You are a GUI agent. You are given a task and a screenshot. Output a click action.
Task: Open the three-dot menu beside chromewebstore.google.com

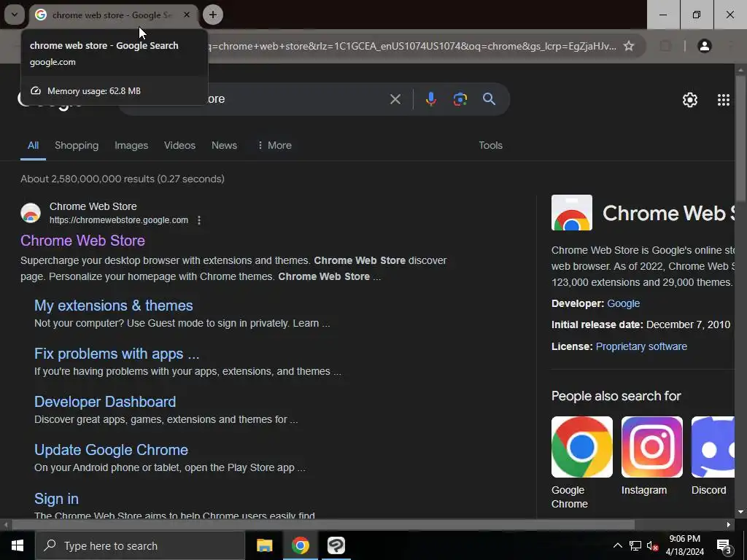(x=199, y=220)
